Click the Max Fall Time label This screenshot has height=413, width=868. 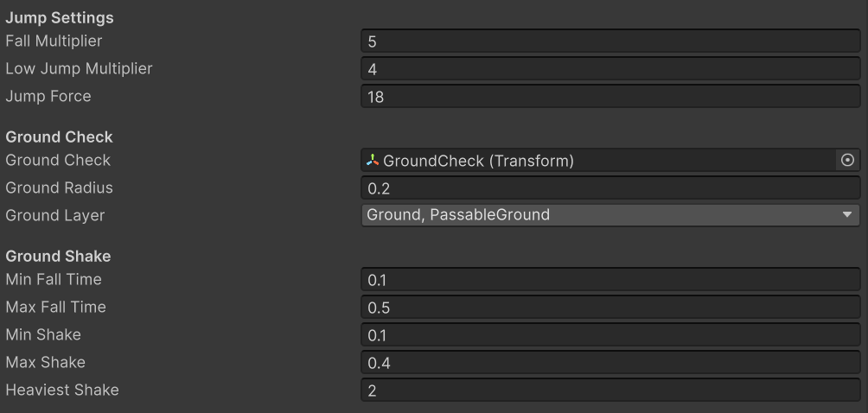click(55, 308)
